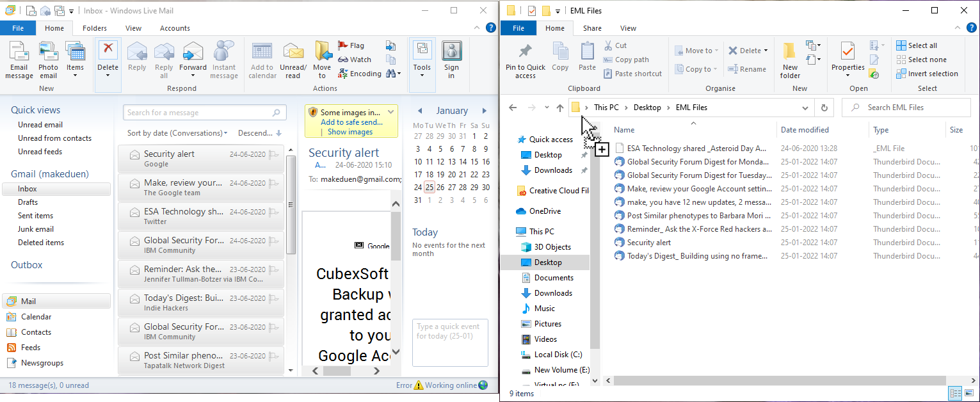Open the File menu in Live Mail
Viewport: 980px width, 402px height.
pos(18,28)
